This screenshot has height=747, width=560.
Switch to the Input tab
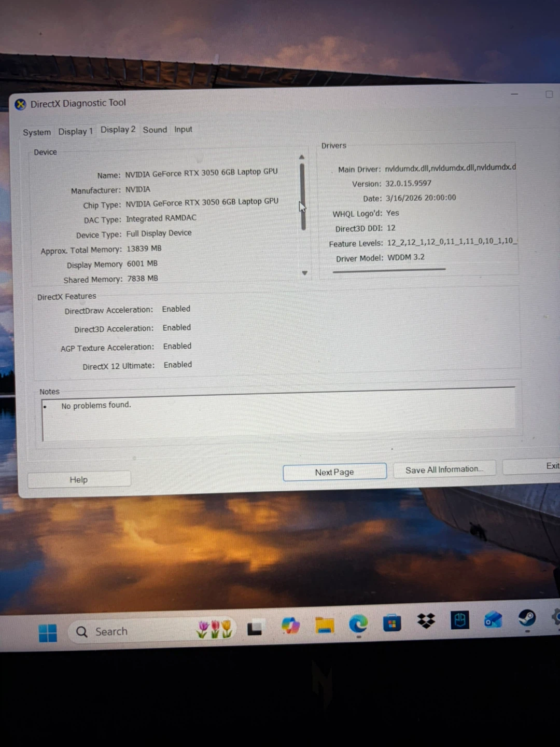(183, 129)
